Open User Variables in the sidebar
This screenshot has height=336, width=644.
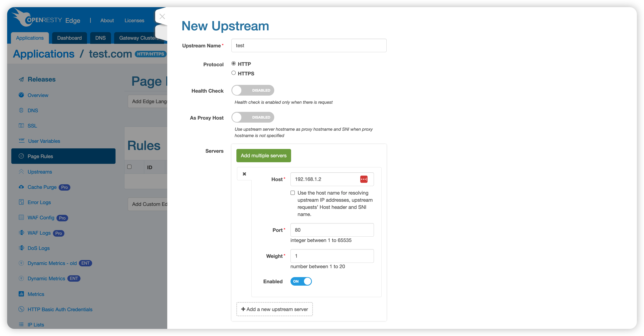[44, 141]
